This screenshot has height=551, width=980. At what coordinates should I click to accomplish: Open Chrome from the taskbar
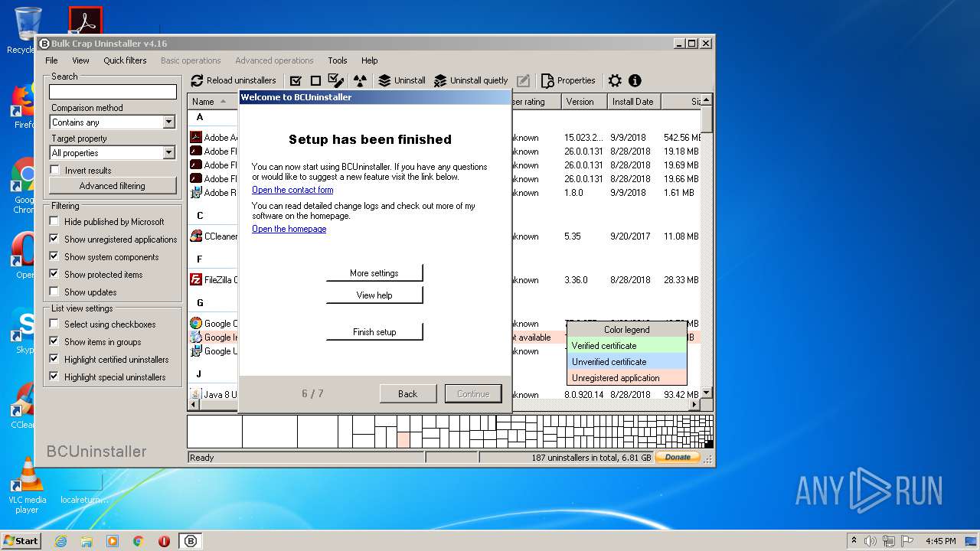coord(139,541)
